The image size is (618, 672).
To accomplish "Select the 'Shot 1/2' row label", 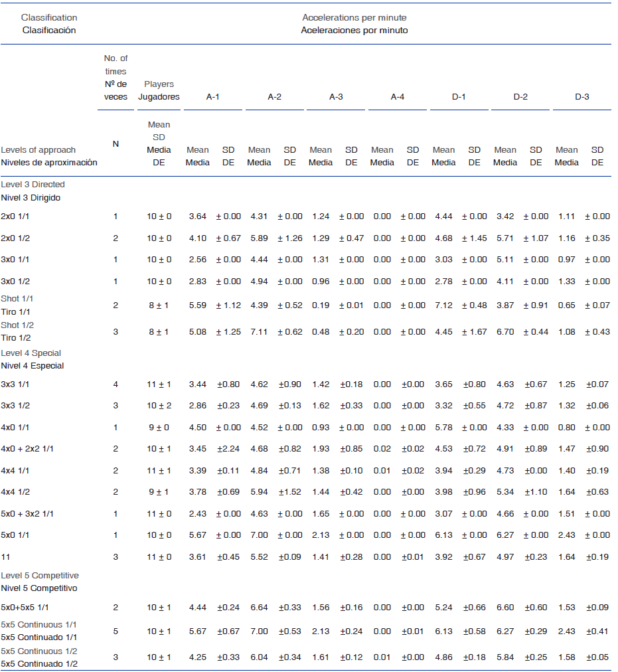I will pyautogui.click(x=18, y=325).
